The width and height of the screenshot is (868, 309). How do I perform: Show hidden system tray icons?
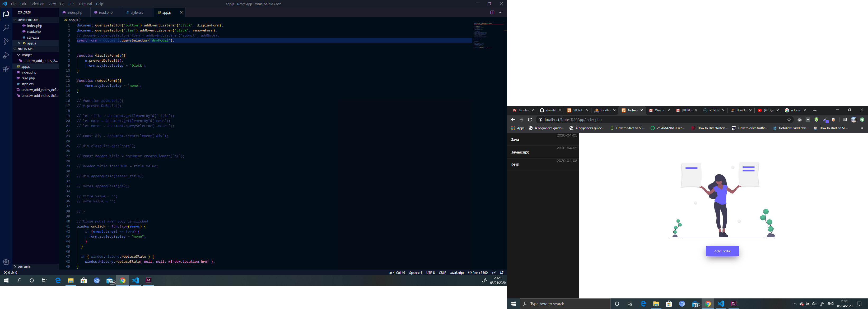(x=795, y=304)
